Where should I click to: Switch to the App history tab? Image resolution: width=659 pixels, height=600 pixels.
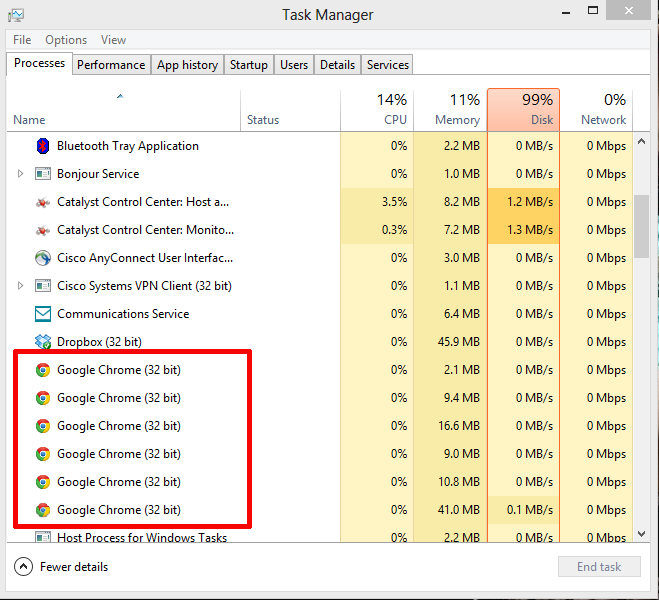187,65
